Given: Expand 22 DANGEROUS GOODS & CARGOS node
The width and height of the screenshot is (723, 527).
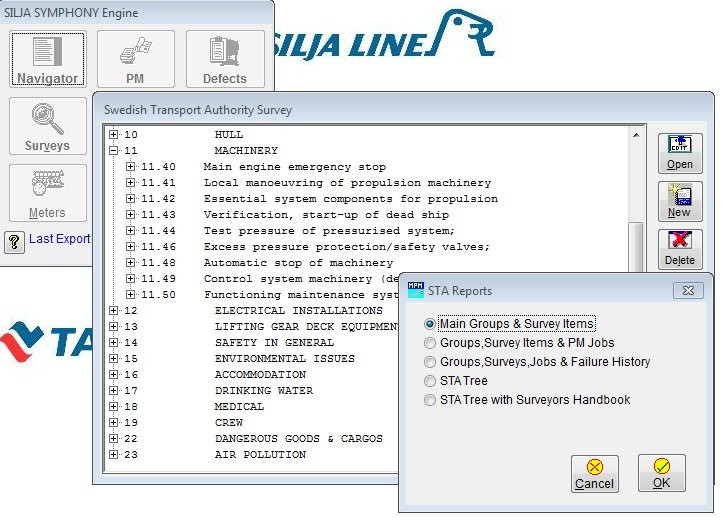Looking at the screenshot, I should [113, 438].
